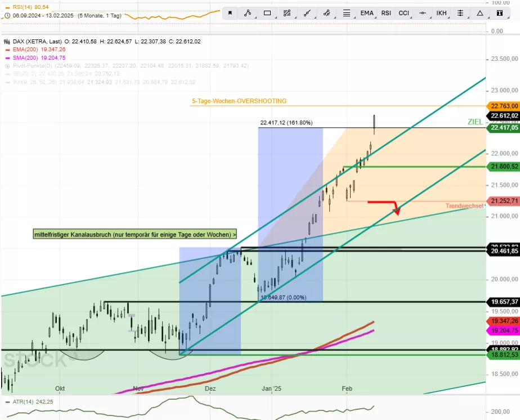
Task: Toggle the hidden Pivot-Punkte(D) indicator
Action: tap(127, 66)
